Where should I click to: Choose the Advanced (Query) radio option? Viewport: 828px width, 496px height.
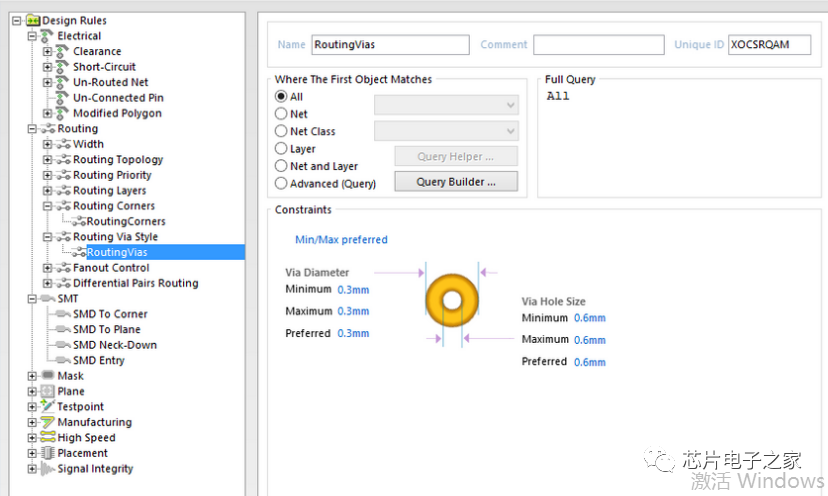pyautogui.click(x=281, y=184)
